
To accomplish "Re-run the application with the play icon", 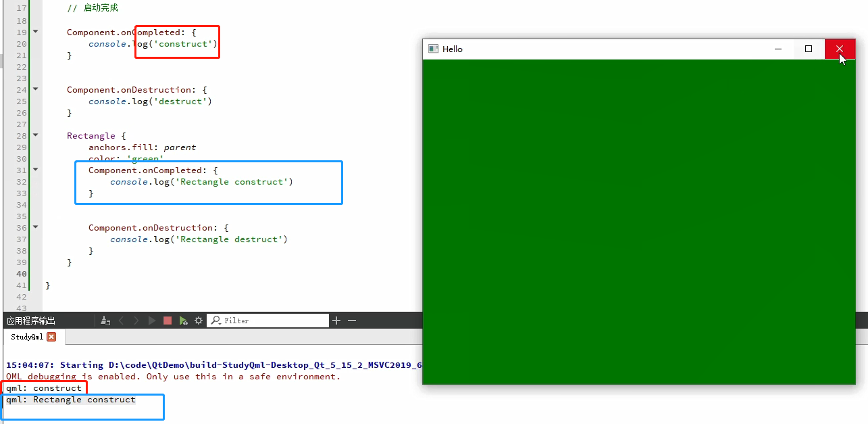I will tap(152, 321).
